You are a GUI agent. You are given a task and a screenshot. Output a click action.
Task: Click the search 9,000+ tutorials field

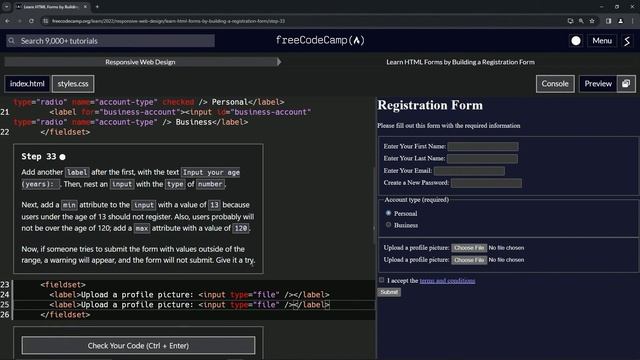[x=110, y=41]
